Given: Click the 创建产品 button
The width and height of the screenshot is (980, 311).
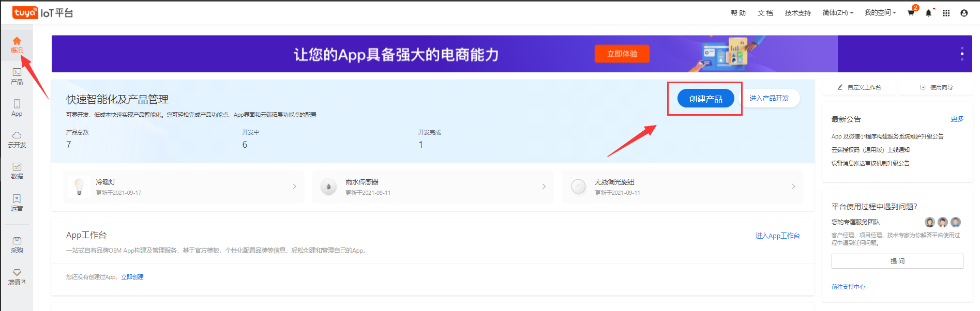Looking at the screenshot, I should pos(705,99).
